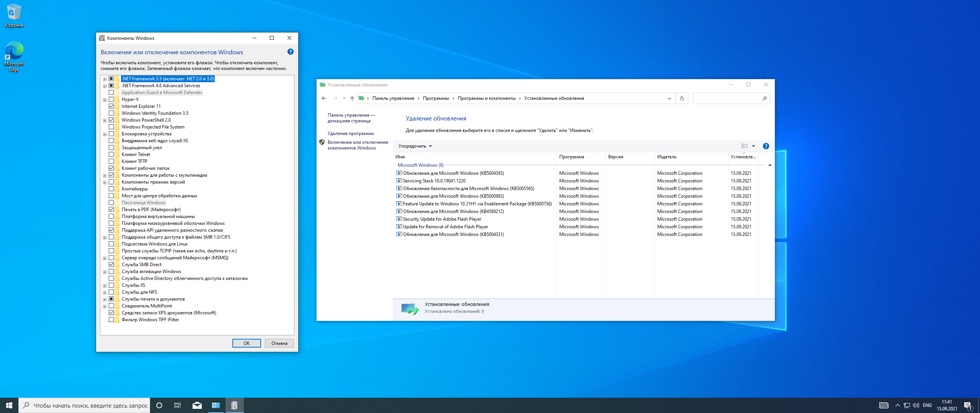Click the search magnifier in updates window

click(x=764, y=98)
